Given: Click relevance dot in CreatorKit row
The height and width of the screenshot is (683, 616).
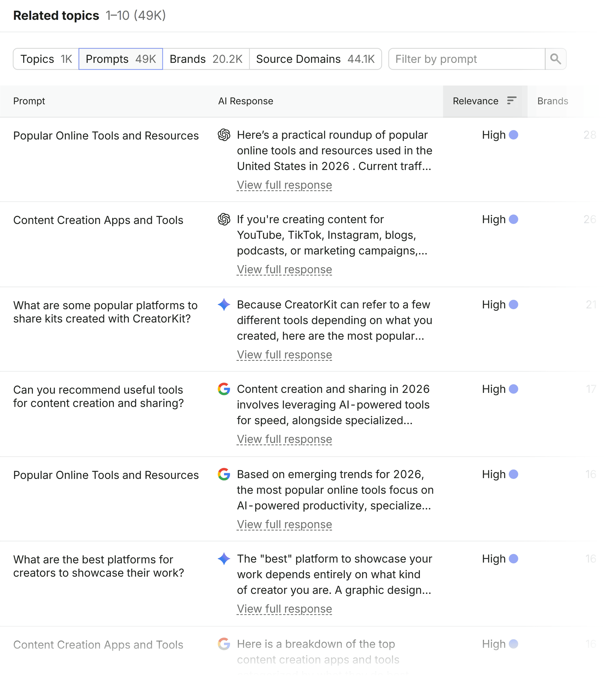Looking at the screenshot, I should pyautogui.click(x=513, y=304).
